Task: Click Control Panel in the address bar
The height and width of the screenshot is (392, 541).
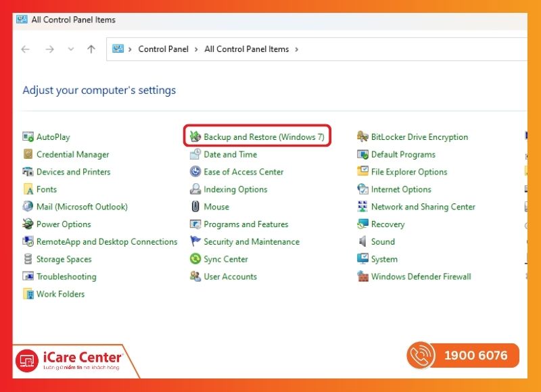Action: (163, 49)
